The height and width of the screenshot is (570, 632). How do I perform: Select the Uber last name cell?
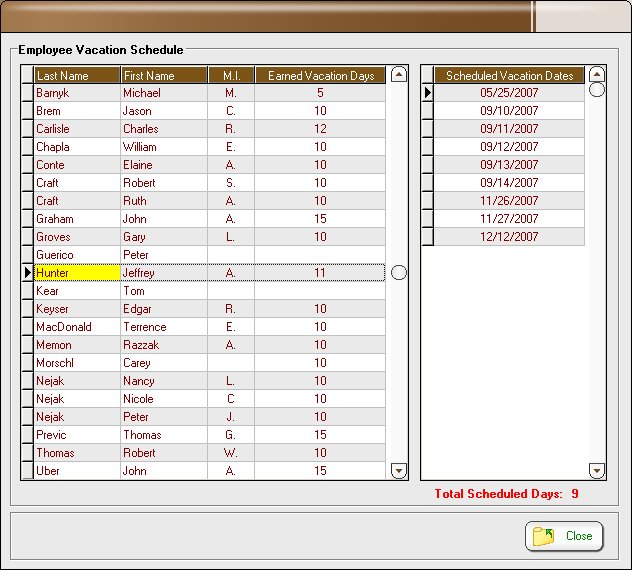[x=77, y=471]
